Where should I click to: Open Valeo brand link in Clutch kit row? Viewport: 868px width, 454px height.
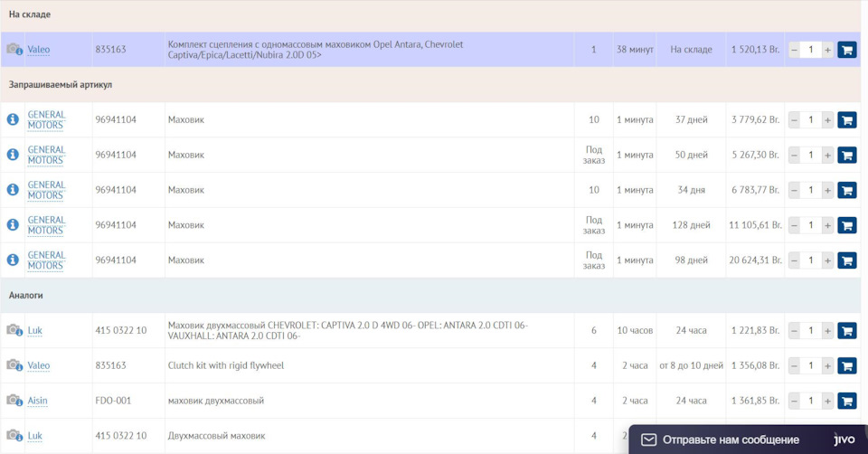coord(39,365)
